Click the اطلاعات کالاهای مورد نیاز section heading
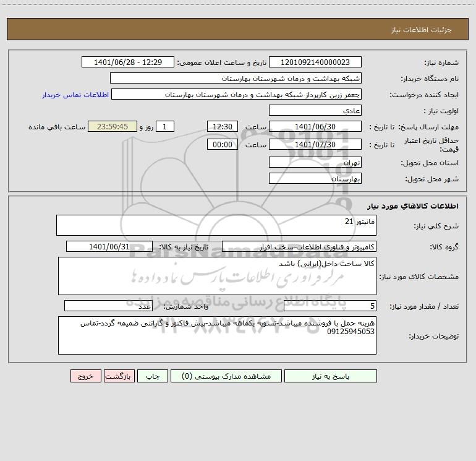 tap(413, 206)
